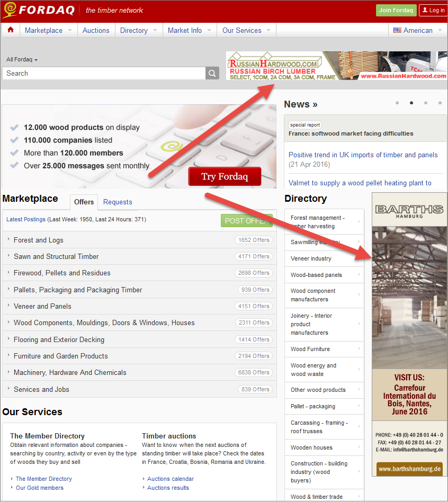Click the Try Fordaq button
The width and height of the screenshot is (448, 502).
225,176
